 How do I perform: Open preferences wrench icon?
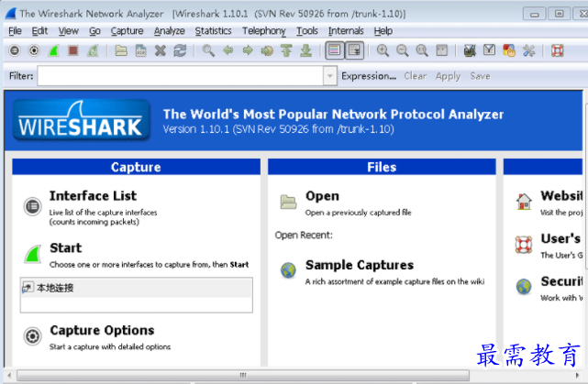(528, 50)
